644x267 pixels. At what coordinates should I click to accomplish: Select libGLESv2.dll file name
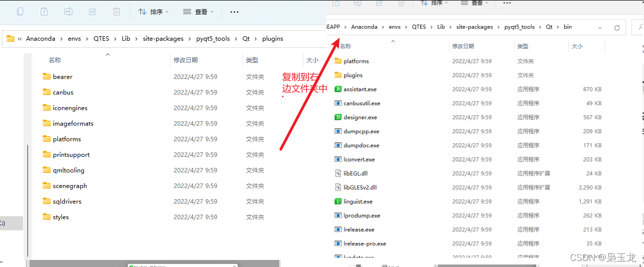[360, 187]
